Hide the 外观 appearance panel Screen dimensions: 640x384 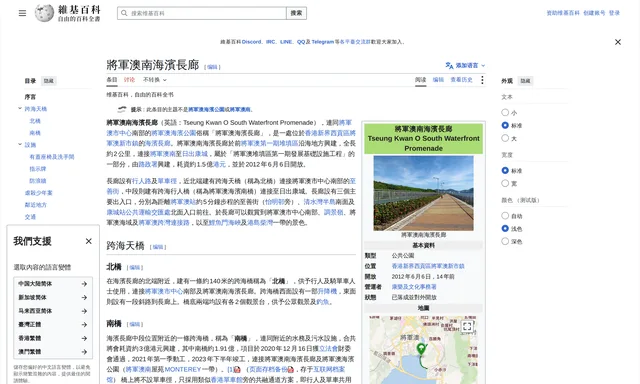[x=525, y=81]
